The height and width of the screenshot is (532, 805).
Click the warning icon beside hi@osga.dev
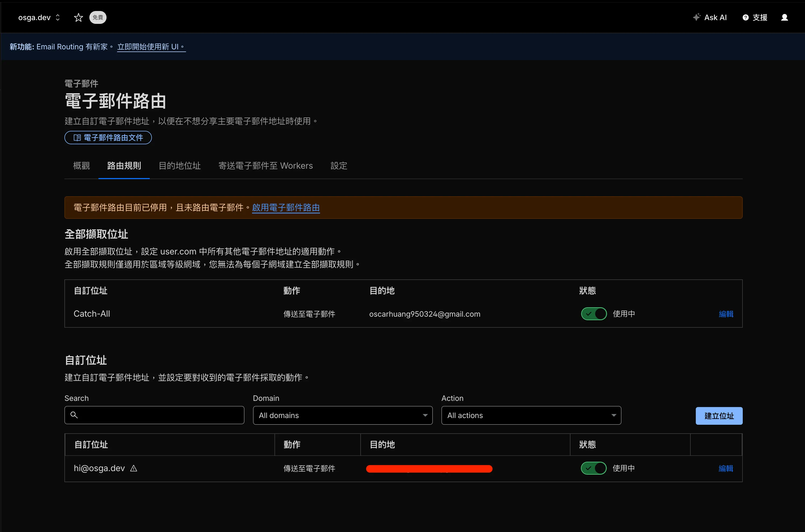tap(133, 468)
